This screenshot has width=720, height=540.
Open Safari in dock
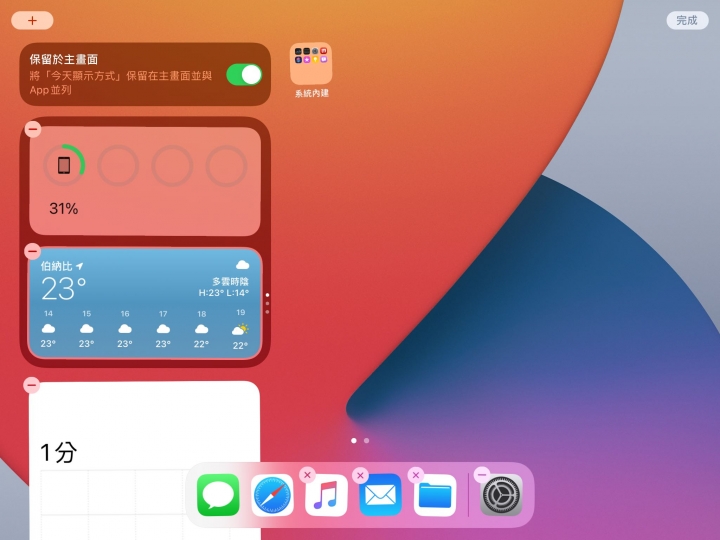(x=272, y=495)
